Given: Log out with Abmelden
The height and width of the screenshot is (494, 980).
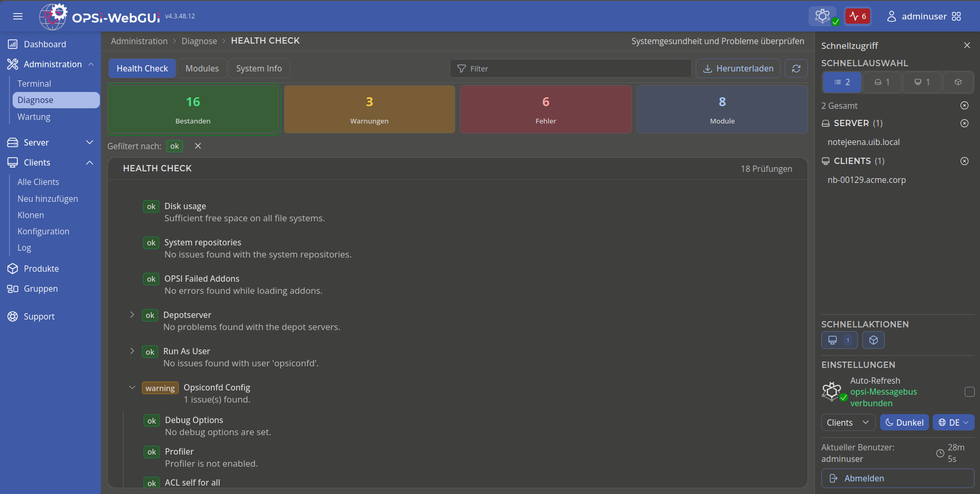Looking at the screenshot, I should (x=897, y=478).
